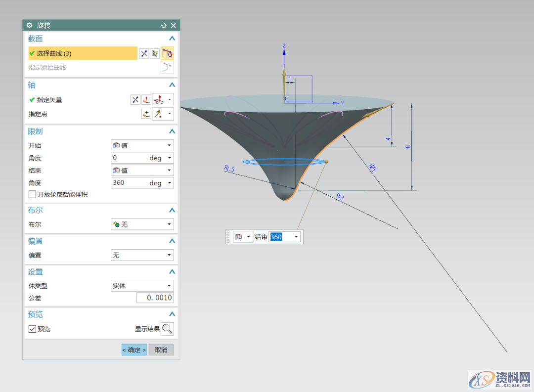Click the reverse direction icon next to 指定矢量

tap(135, 100)
